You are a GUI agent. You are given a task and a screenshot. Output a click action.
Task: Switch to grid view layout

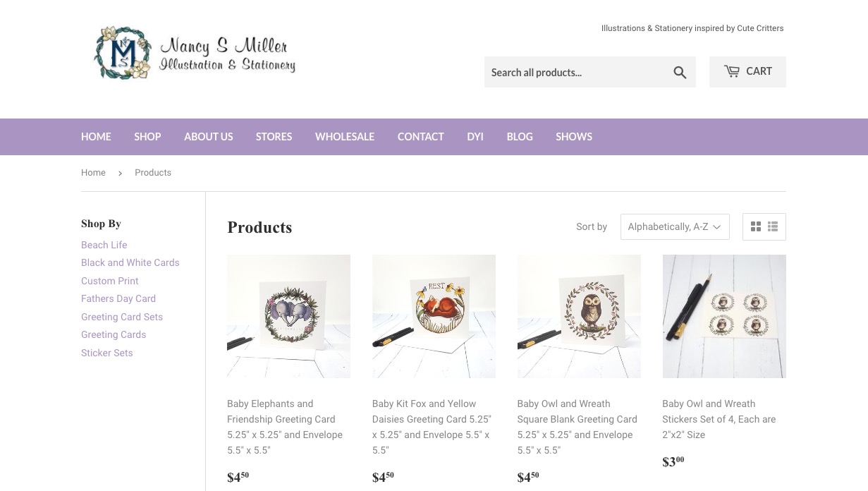tap(755, 226)
